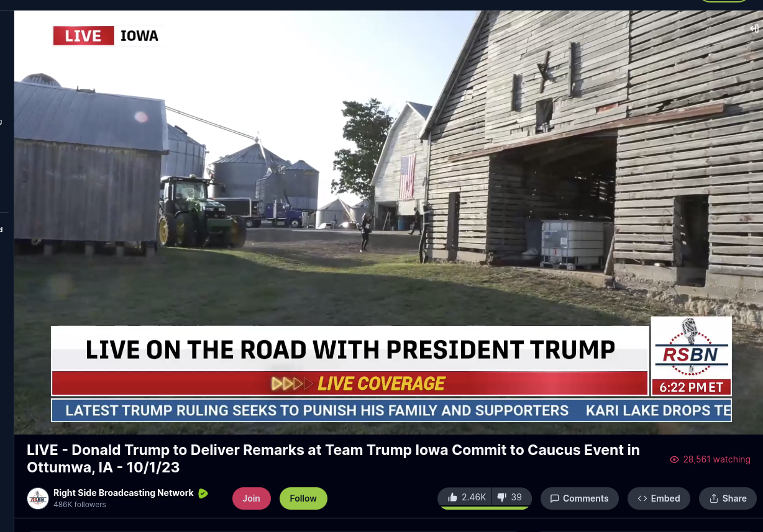Image resolution: width=763 pixels, height=532 pixels.
Task: Click the '486K followers' text
Action: [80, 505]
